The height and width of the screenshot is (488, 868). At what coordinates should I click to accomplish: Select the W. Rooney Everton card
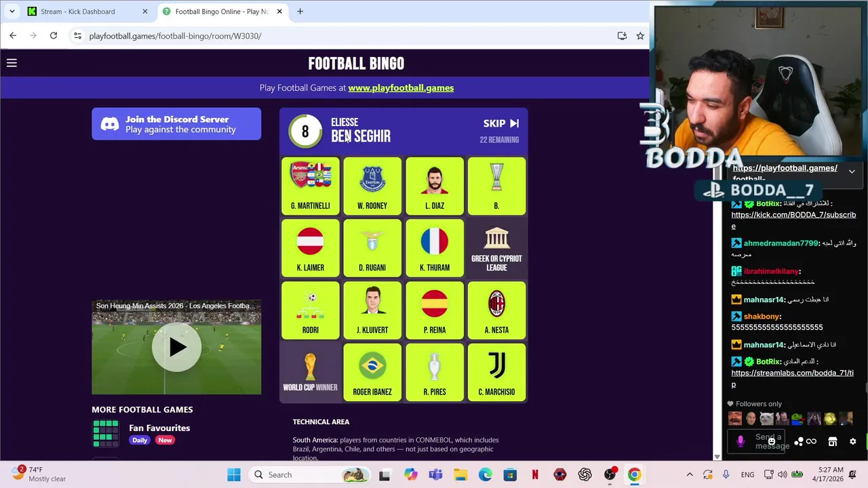(x=372, y=186)
